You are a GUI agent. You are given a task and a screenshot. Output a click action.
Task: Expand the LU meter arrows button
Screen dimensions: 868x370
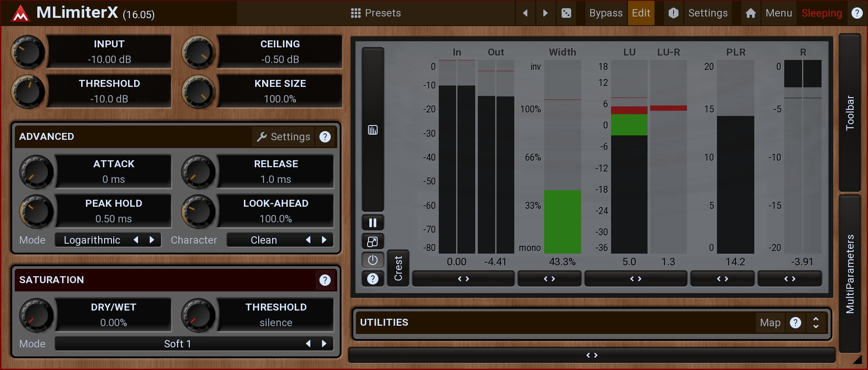click(636, 279)
